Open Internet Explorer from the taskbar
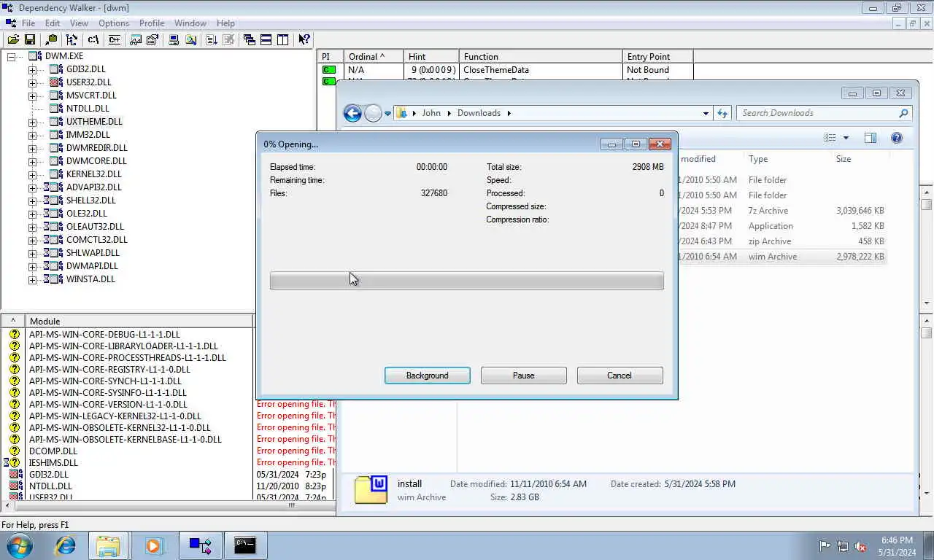The width and height of the screenshot is (934, 560). (66, 545)
